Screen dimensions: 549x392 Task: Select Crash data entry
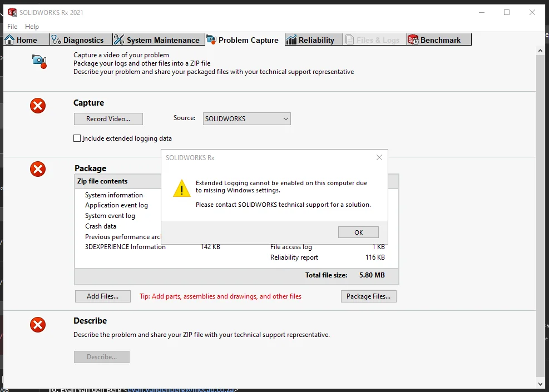pos(101,226)
